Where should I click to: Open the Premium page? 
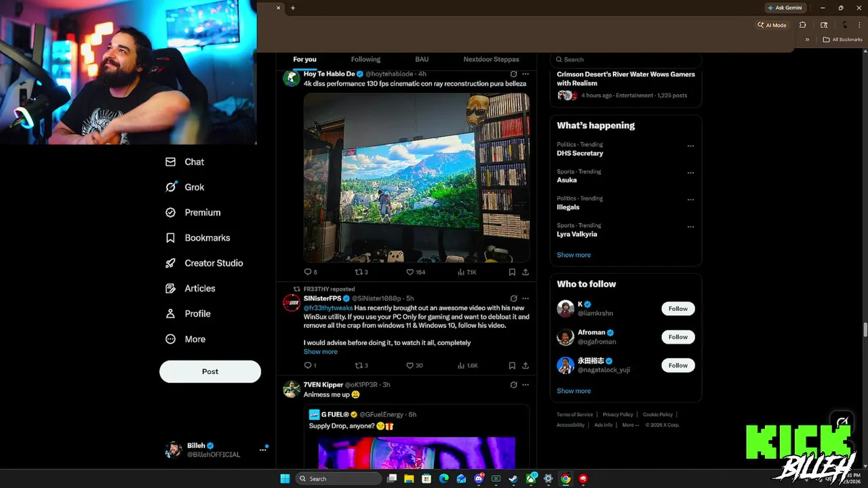click(x=193, y=212)
